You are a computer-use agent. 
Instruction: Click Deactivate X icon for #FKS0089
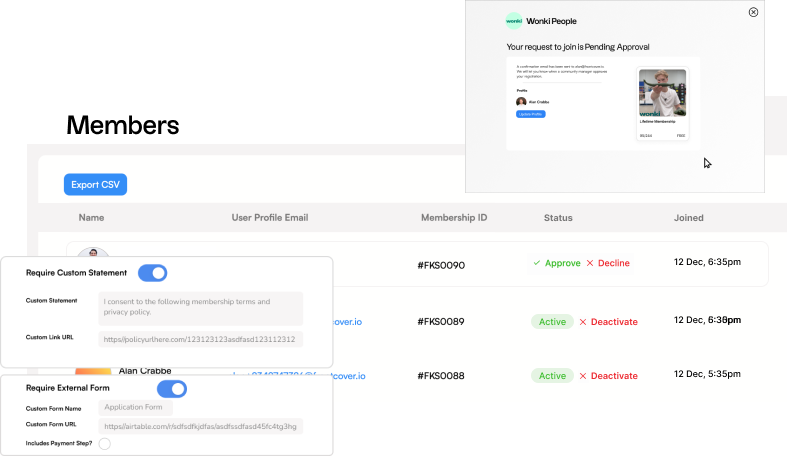point(583,322)
